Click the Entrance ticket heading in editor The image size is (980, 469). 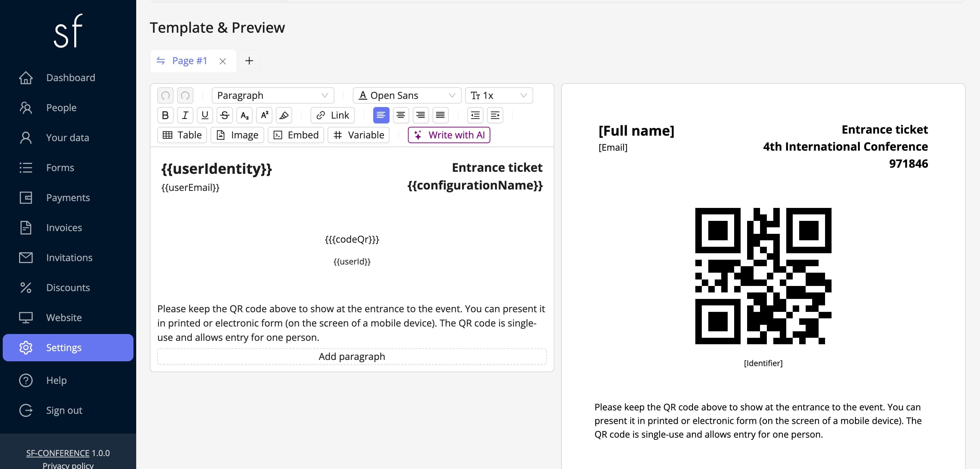tap(497, 167)
